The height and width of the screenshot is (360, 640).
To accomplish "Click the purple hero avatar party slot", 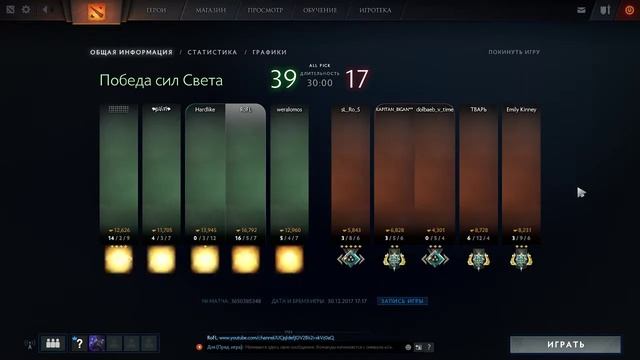I will [x=97, y=343].
